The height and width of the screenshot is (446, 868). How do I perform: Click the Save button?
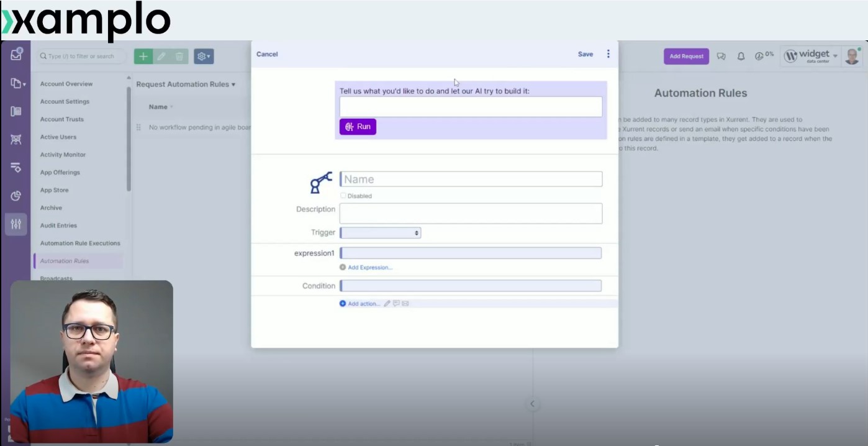(x=585, y=54)
